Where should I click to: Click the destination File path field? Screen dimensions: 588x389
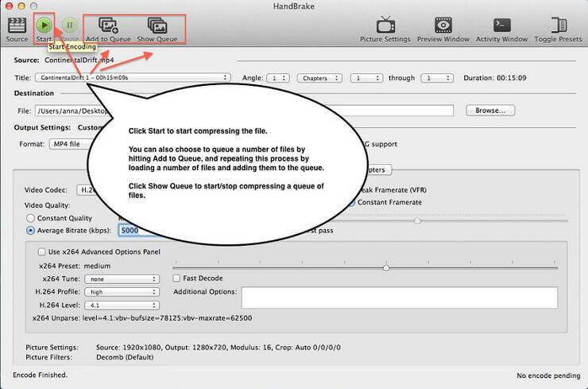244,111
